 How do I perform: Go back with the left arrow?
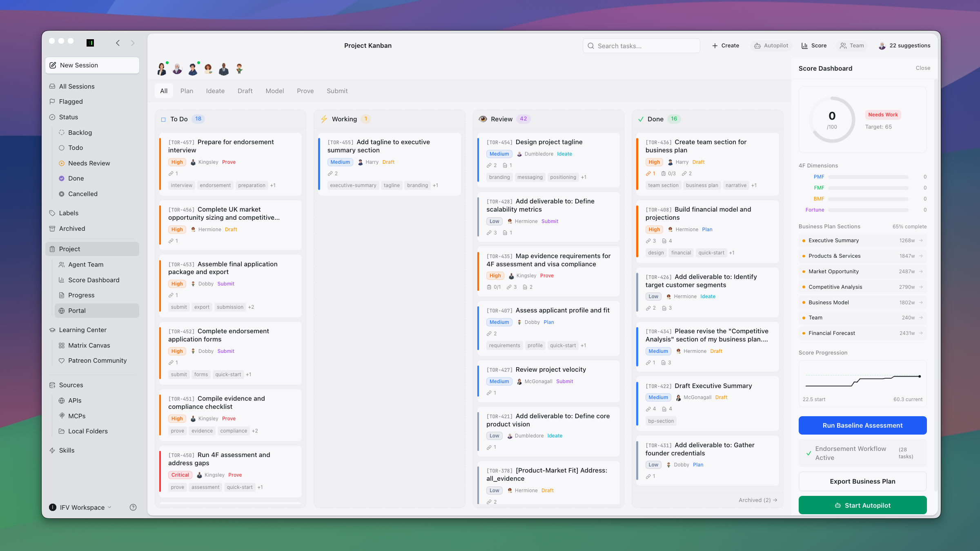(118, 43)
